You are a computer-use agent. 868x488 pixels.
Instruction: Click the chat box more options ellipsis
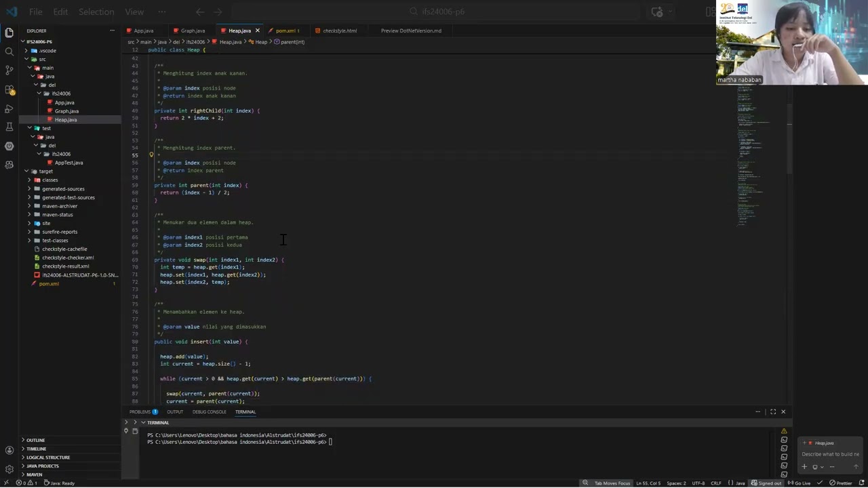(832, 466)
